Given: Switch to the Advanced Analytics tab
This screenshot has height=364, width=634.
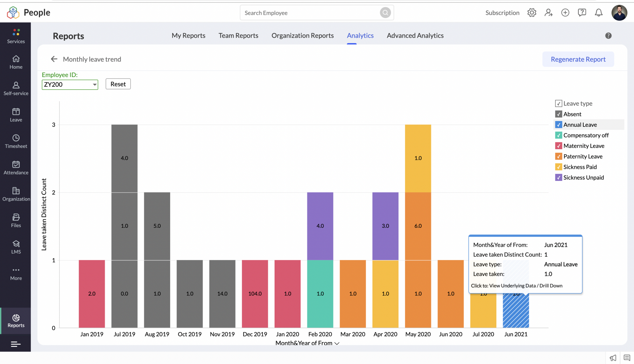Looking at the screenshot, I should [415, 35].
